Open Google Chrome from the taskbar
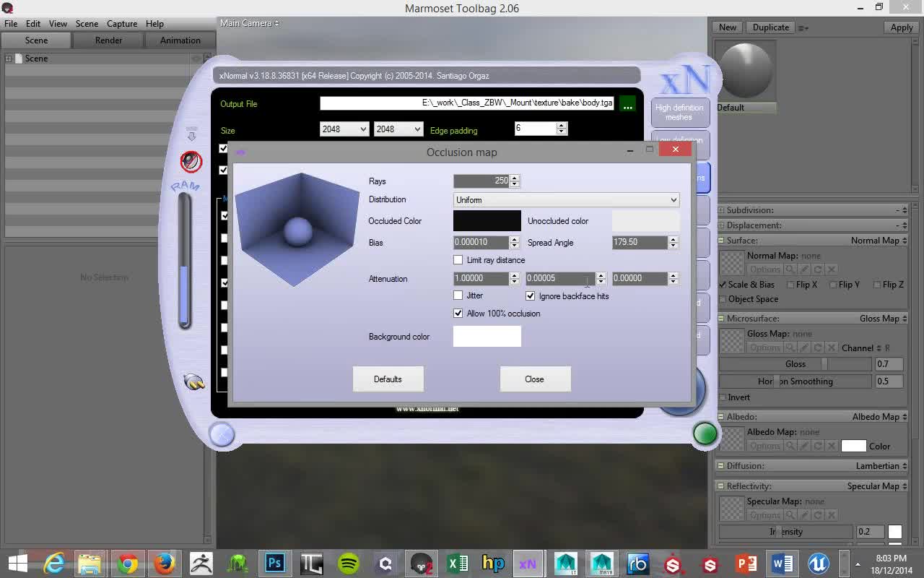 point(128,563)
